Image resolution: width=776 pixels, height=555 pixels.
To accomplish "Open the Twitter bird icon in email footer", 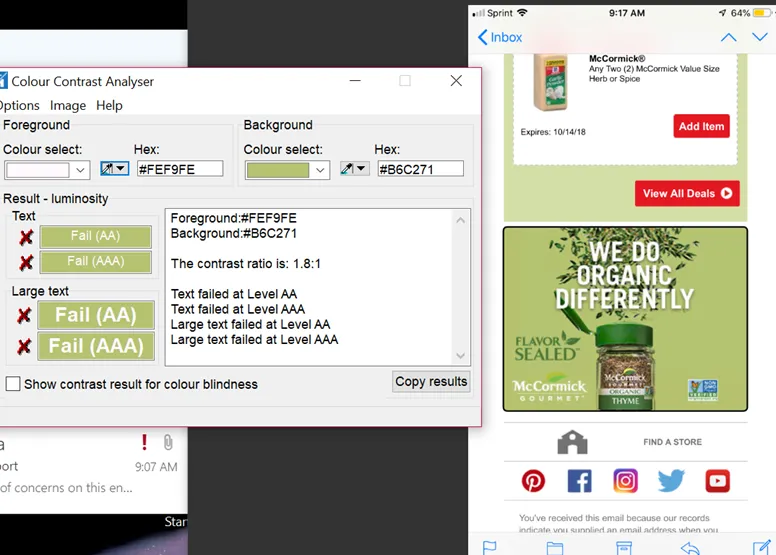I will pyautogui.click(x=671, y=481).
